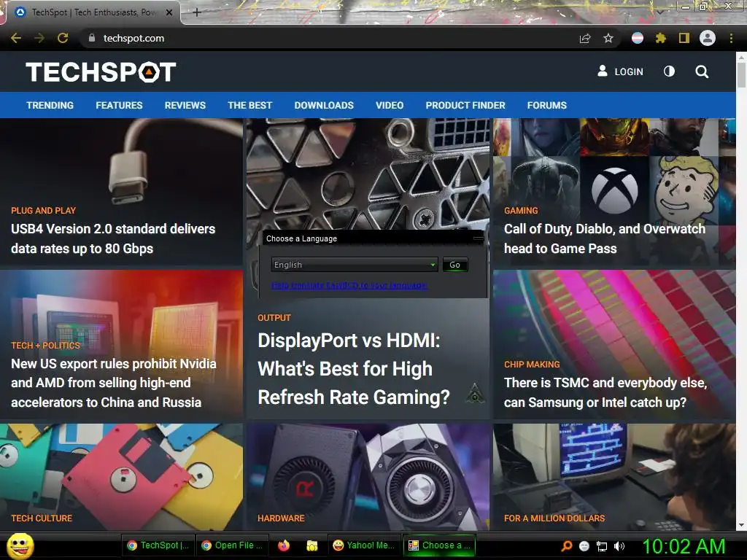Go to the REVIEWS section
Image resolution: width=747 pixels, height=560 pixels.
tap(185, 105)
